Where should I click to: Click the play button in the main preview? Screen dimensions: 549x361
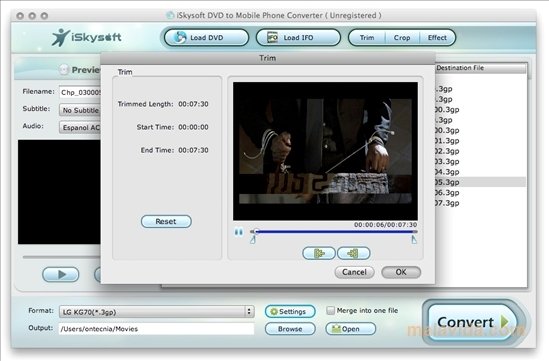pyautogui.click(x=61, y=274)
